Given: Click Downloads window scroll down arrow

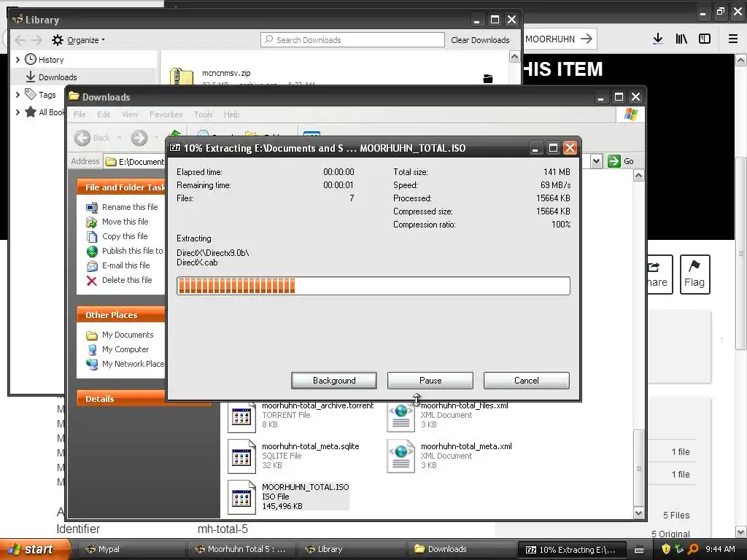Looking at the screenshot, I should [638, 513].
